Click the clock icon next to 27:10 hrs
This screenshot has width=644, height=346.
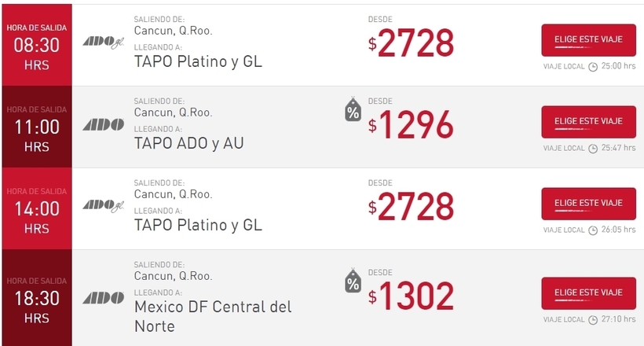click(x=593, y=320)
